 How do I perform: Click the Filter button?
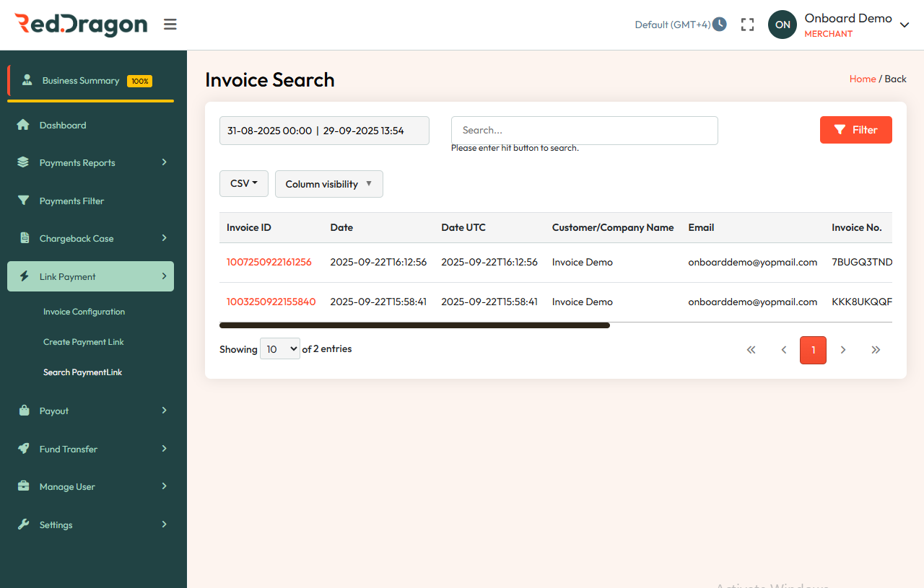855,130
